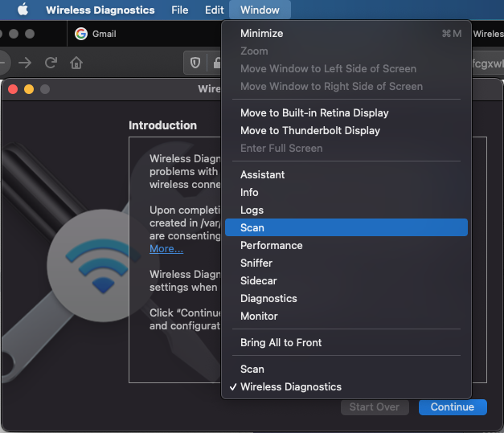
Task: Go to browser home page
Action: (76, 63)
